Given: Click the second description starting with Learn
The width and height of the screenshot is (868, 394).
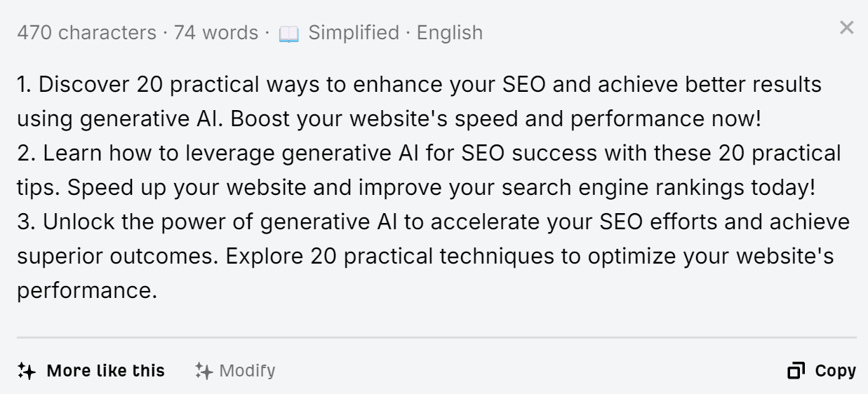Looking at the screenshot, I should [x=429, y=153].
